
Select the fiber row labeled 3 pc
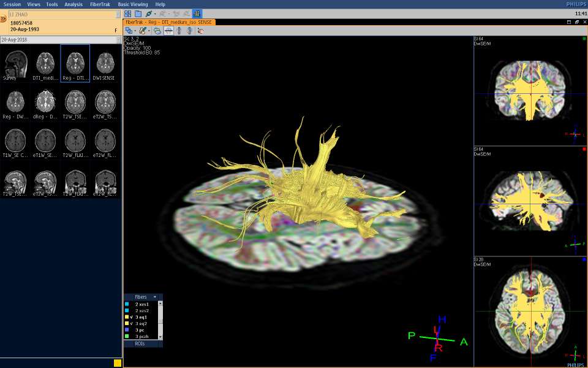pyautogui.click(x=141, y=330)
